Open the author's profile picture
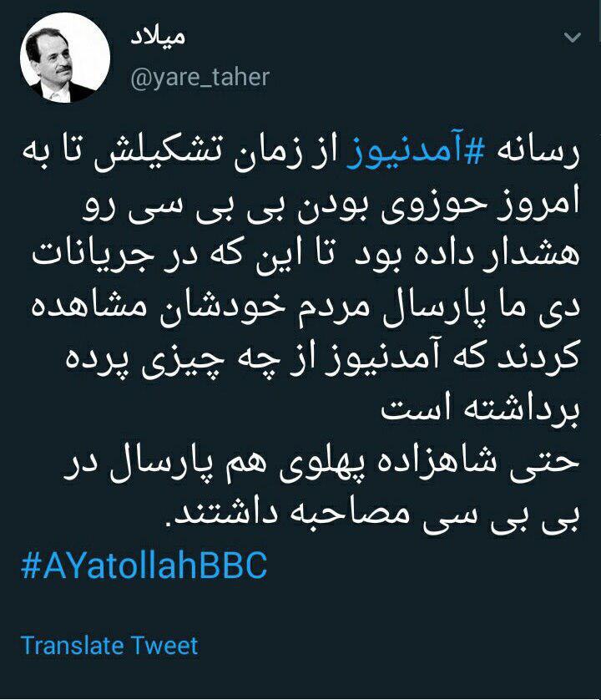The image size is (601, 700). (65, 57)
